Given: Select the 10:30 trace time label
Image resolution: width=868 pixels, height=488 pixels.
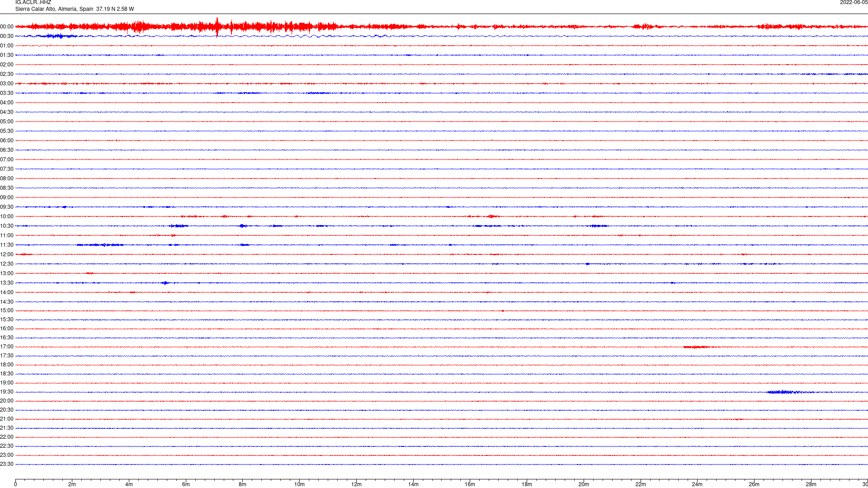Looking at the screenshot, I should 7,226.
